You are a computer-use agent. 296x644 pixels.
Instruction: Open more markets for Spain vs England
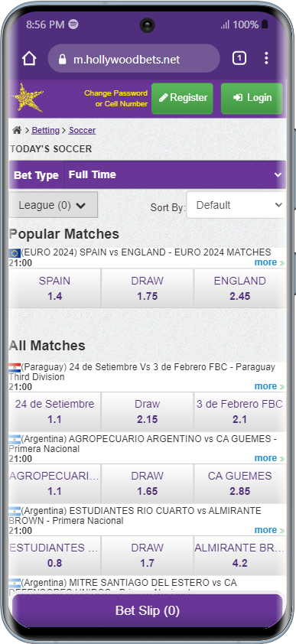[269, 262]
